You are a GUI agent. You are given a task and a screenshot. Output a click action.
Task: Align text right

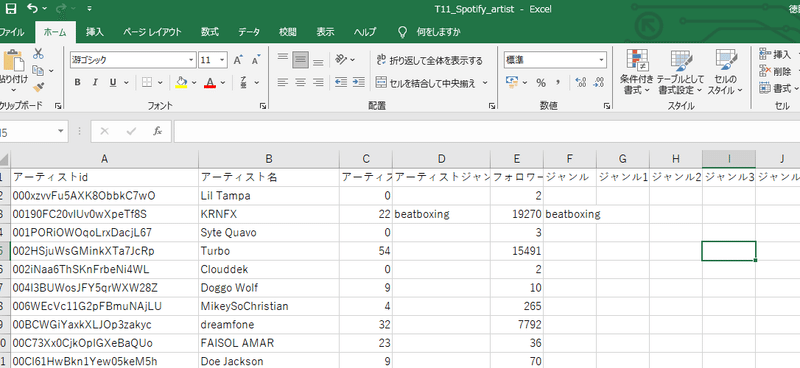tap(318, 82)
